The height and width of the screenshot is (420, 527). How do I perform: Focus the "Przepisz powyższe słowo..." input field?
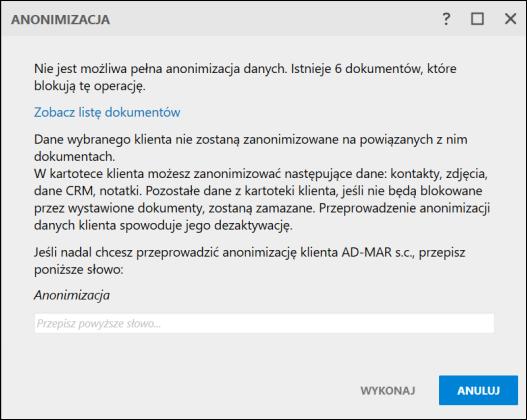tap(264, 324)
